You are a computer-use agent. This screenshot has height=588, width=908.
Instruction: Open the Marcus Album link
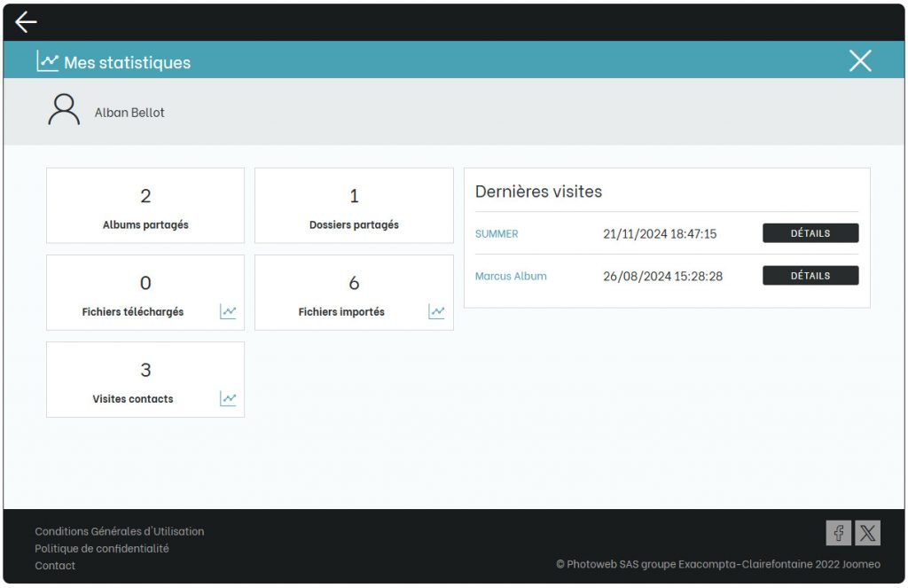(511, 277)
